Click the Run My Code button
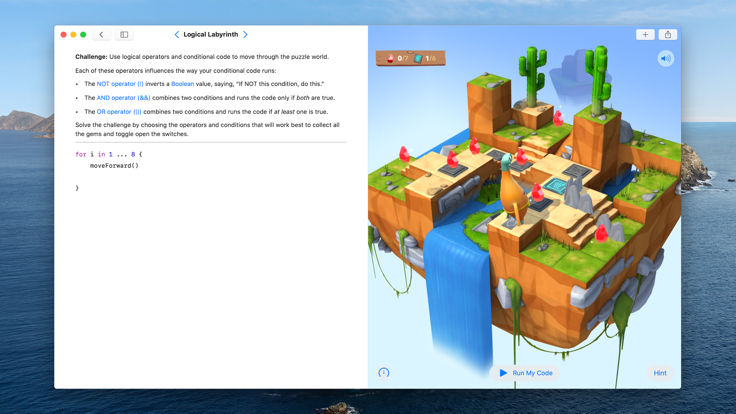The height and width of the screenshot is (414, 736). pyautogui.click(x=525, y=373)
